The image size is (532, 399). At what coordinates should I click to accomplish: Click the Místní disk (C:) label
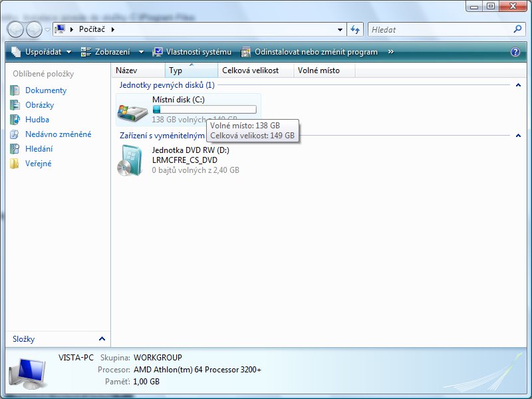[x=178, y=100]
